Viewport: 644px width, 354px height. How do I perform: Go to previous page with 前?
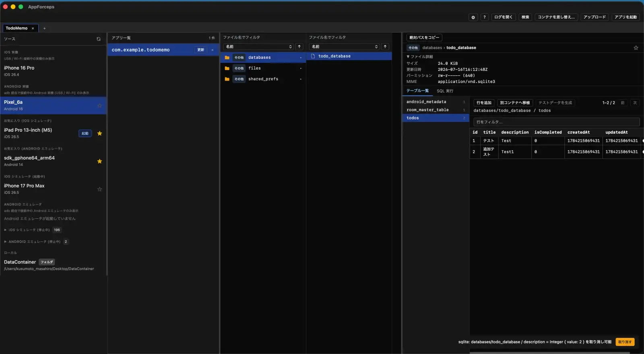click(x=622, y=103)
